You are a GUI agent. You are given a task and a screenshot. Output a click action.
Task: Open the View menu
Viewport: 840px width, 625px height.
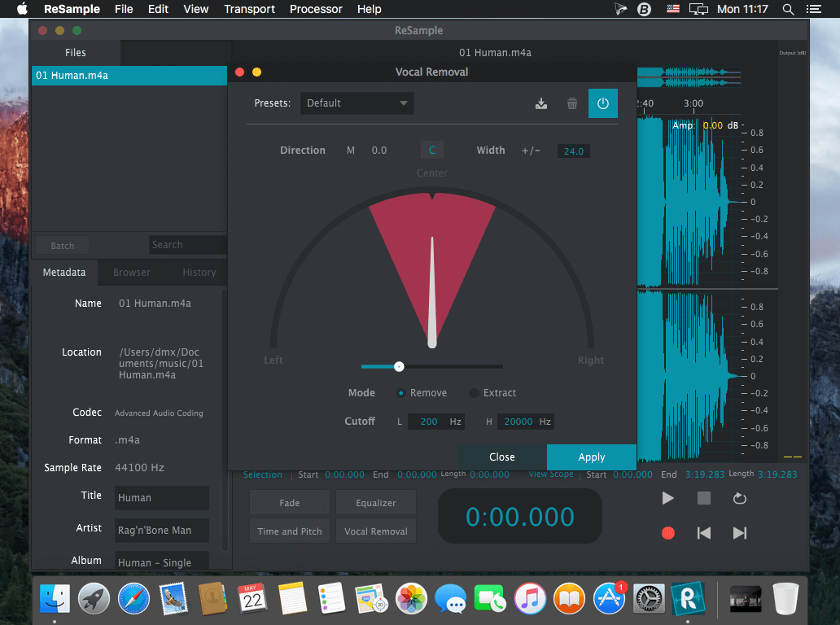pos(196,9)
